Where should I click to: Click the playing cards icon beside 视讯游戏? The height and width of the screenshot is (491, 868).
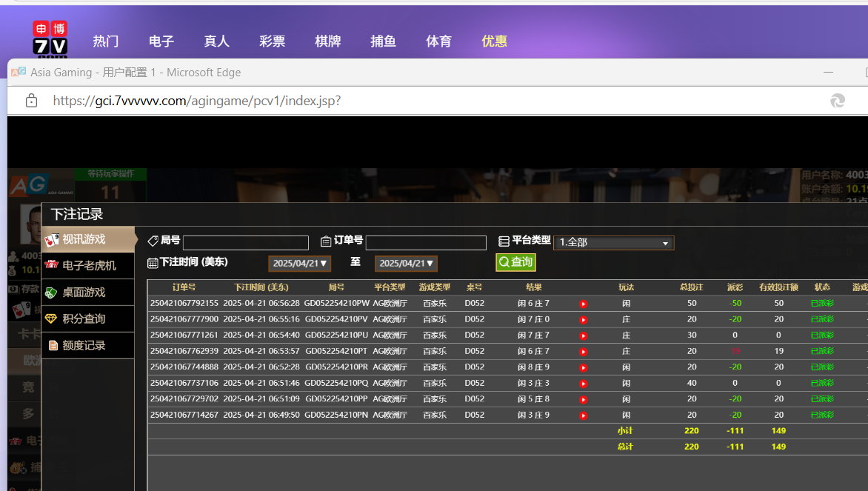pos(52,240)
